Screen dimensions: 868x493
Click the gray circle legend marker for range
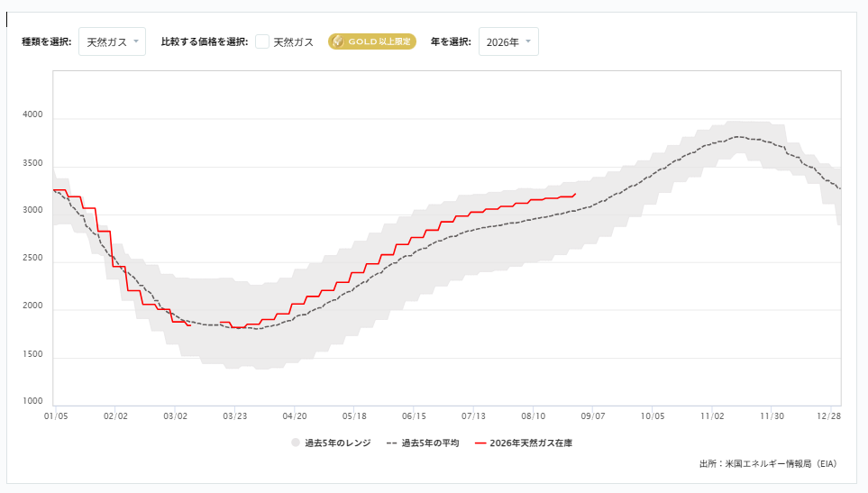coord(296,443)
